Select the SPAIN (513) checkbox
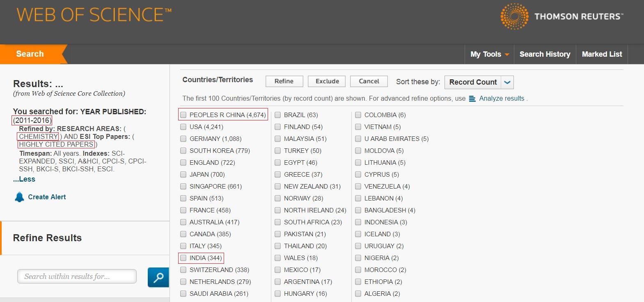Screen dimensions: 644x302 click(x=183, y=198)
